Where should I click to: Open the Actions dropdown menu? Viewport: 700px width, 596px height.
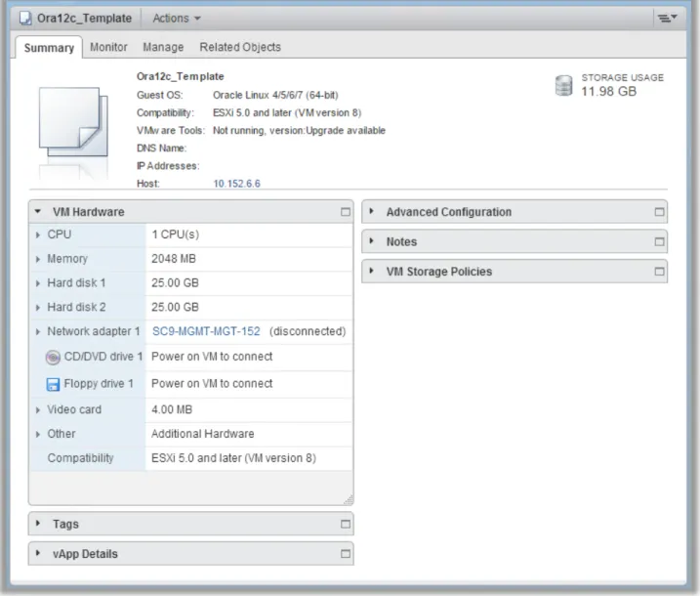point(177,19)
